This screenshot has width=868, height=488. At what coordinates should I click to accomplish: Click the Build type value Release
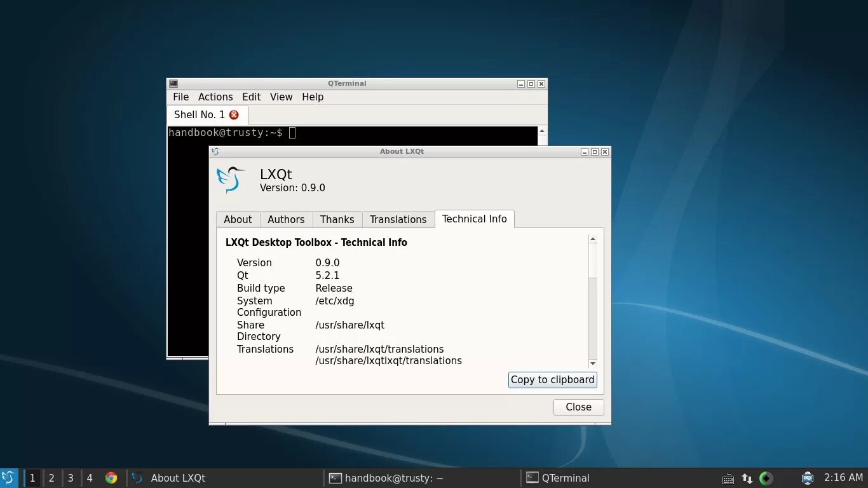click(334, 288)
